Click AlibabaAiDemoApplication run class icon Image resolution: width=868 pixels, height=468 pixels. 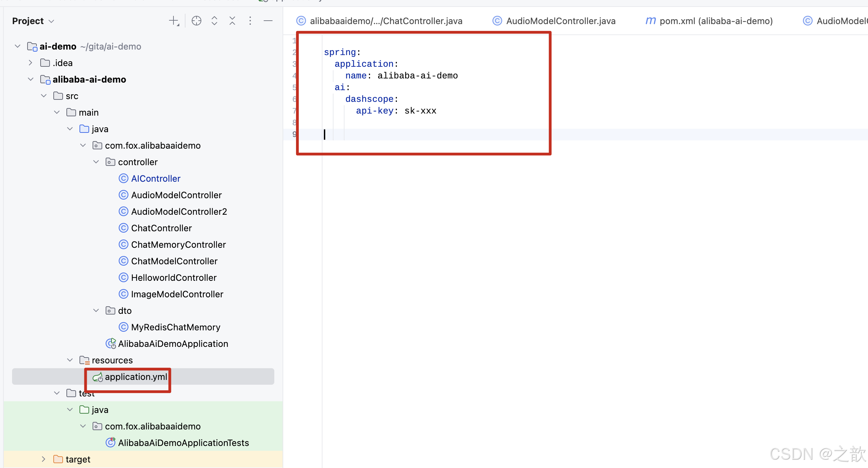click(x=110, y=343)
